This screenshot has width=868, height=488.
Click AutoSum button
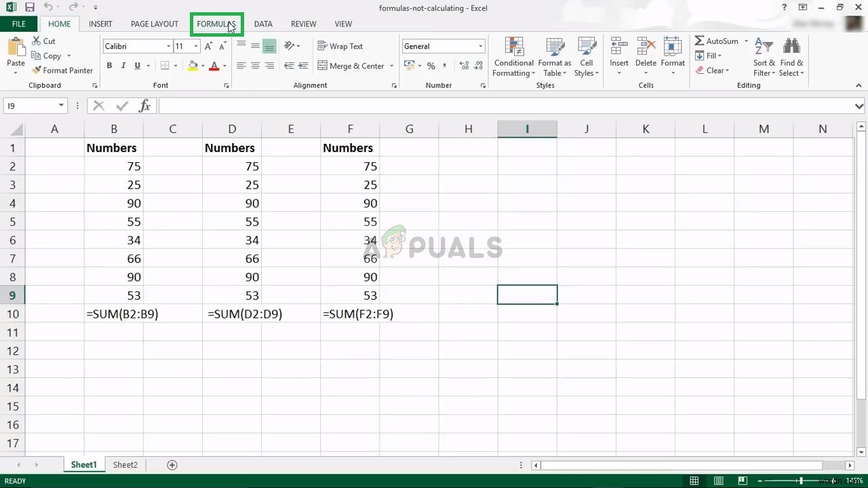click(x=717, y=41)
